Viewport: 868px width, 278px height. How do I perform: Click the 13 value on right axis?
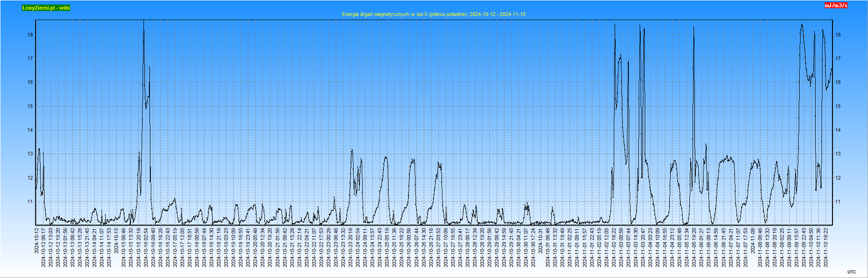point(838,154)
